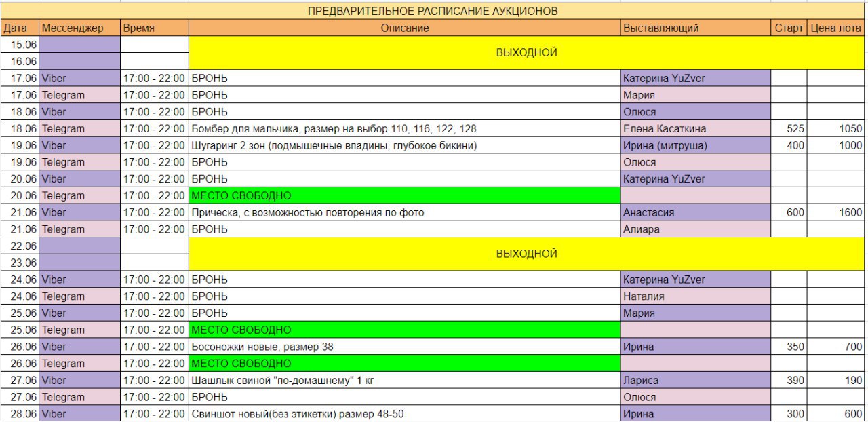The width and height of the screenshot is (868, 422).
Task: Click the lot price 700
Action: (836, 347)
